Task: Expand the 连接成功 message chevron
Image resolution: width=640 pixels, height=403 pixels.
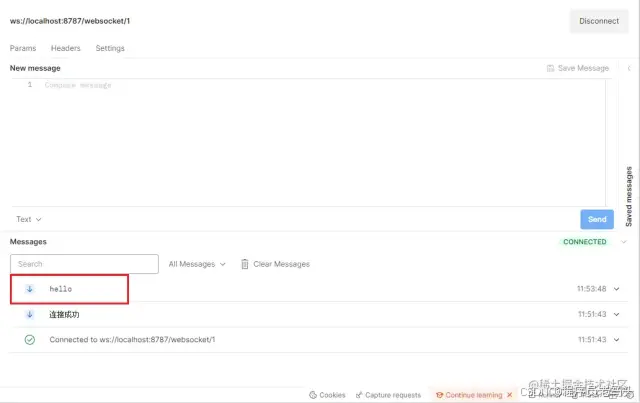Action: pos(616,314)
